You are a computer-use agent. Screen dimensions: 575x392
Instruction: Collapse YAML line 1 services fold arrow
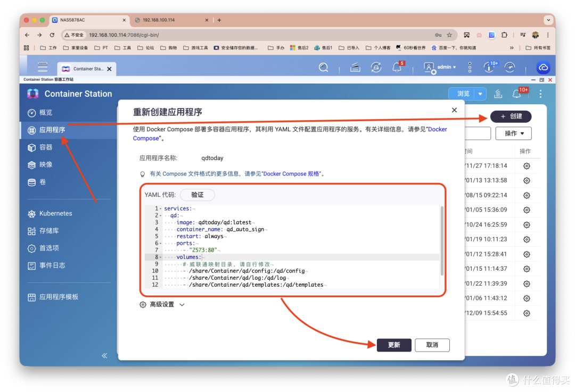point(161,208)
